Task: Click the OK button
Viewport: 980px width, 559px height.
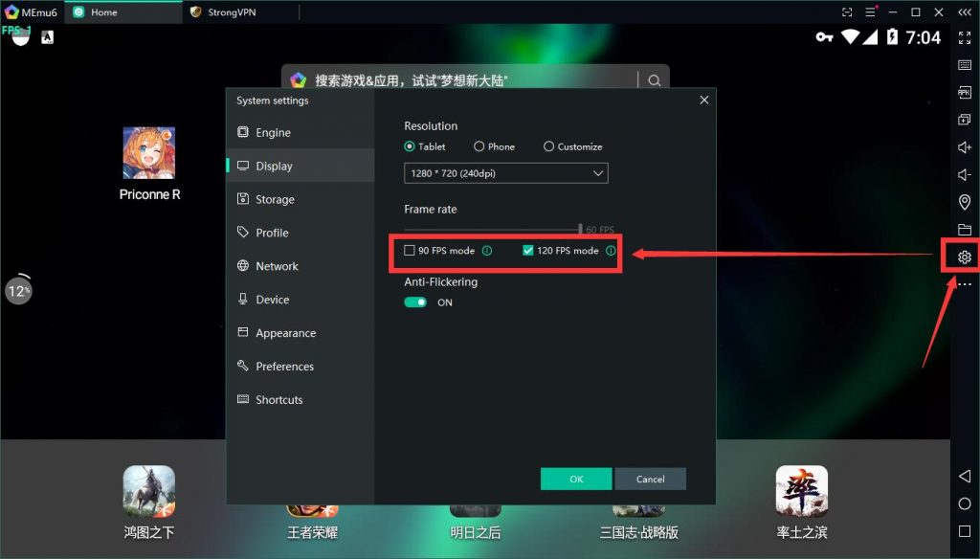Action: click(575, 478)
